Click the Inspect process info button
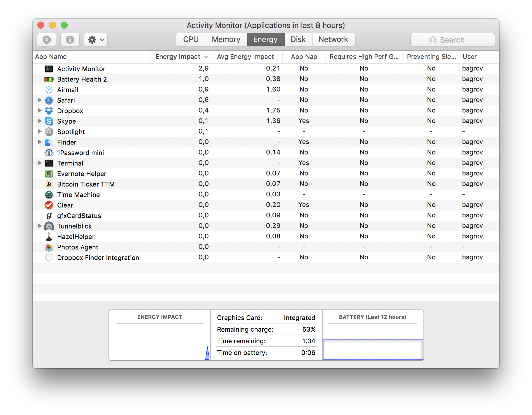The height and width of the screenshot is (415, 532). pos(70,40)
